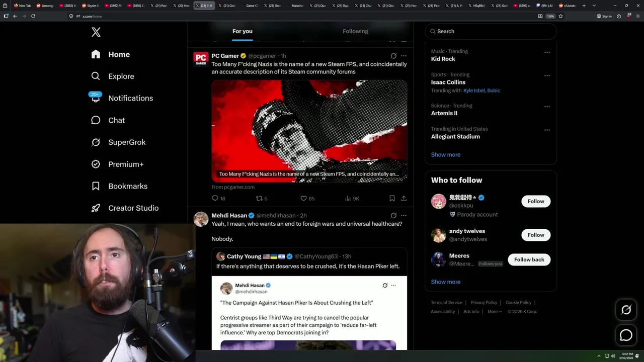Screen dimensions: 644x362
Task: Open more options for Artemis II trend
Action: [x=547, y=107]
